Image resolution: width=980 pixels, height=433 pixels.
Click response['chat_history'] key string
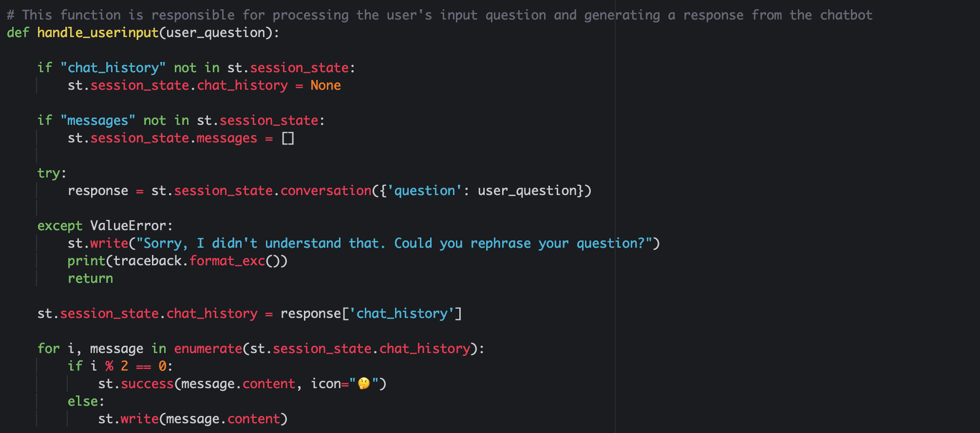402,314
